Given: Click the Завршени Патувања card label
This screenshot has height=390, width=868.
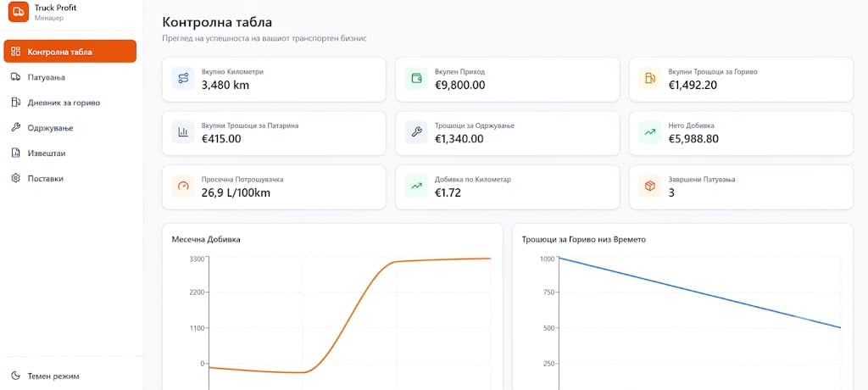Looking at the screenshot, I should (701, 180).
